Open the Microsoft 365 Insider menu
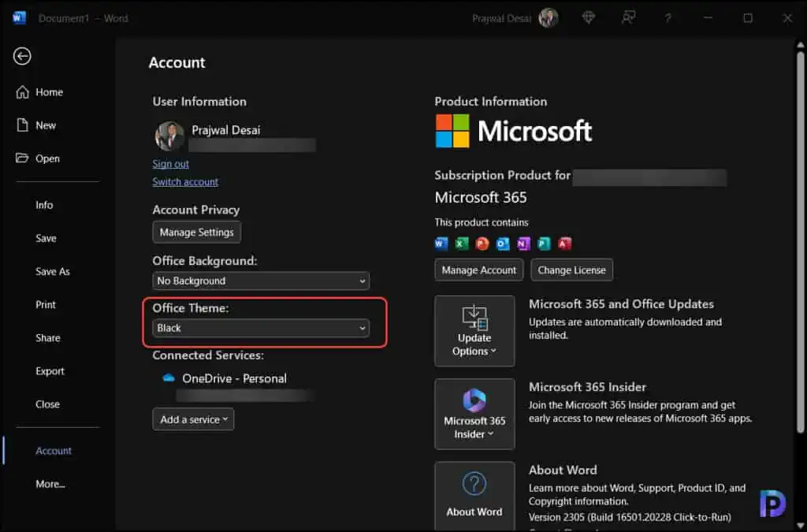This screenshot has width=807, height=532. [x=474, y=415]
